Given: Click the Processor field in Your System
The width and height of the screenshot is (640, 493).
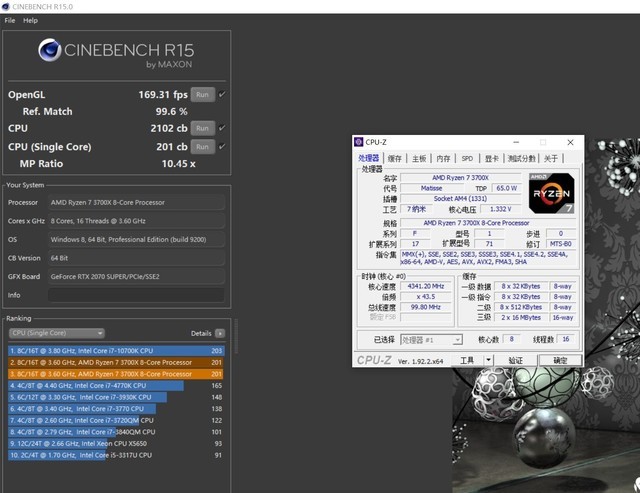Looking at the screenshot, I should (136, 202).
